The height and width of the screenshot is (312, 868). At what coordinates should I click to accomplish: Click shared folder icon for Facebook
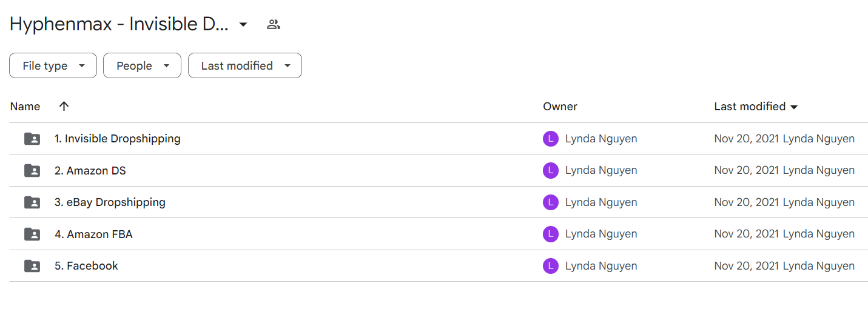pos(32,266)
